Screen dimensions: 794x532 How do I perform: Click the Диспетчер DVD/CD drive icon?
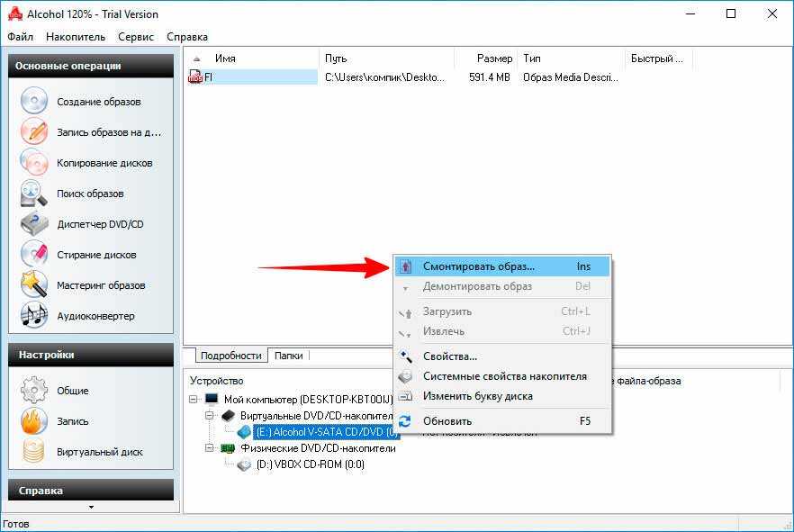click(x=34, y=224)
